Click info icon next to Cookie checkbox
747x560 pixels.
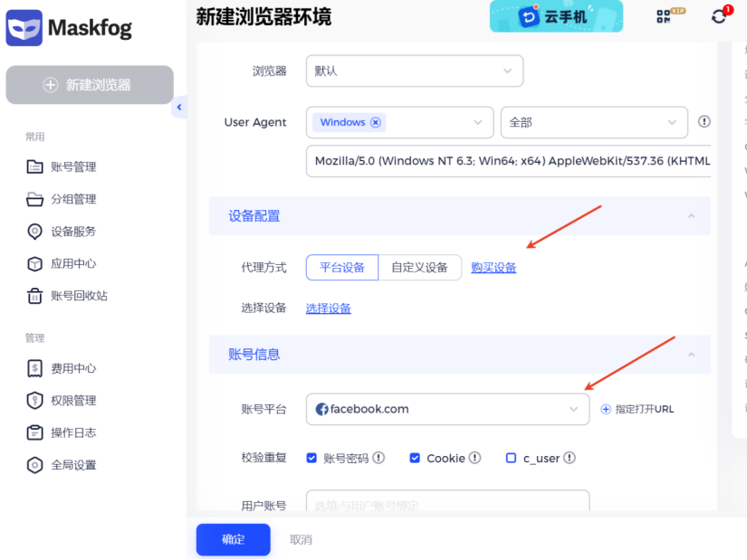pyautogui.click(x=474, y=458)
